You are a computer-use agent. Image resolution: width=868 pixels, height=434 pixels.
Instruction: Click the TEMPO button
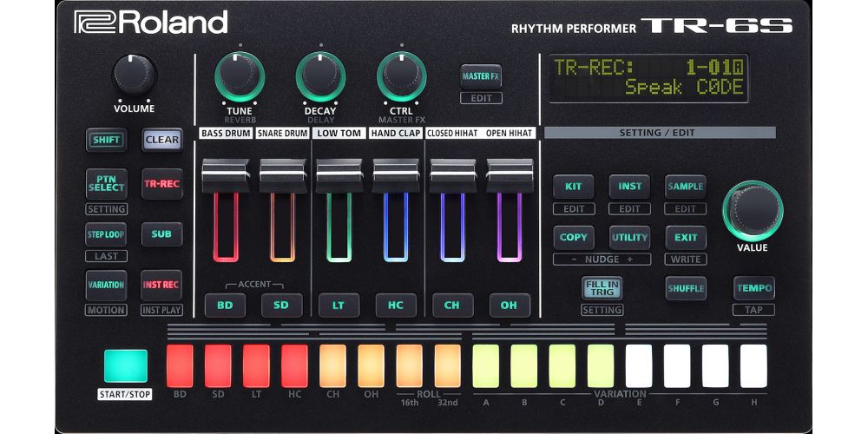point(754,288)
